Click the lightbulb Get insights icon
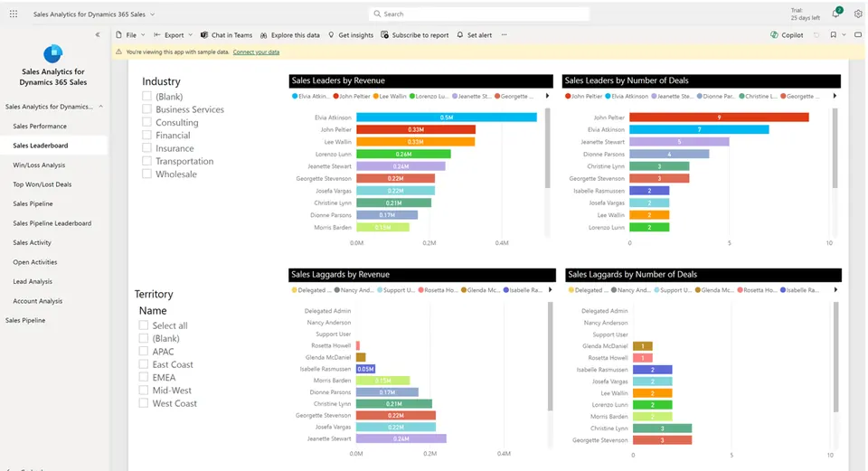 pyautogui.click(x=331, y=35)
